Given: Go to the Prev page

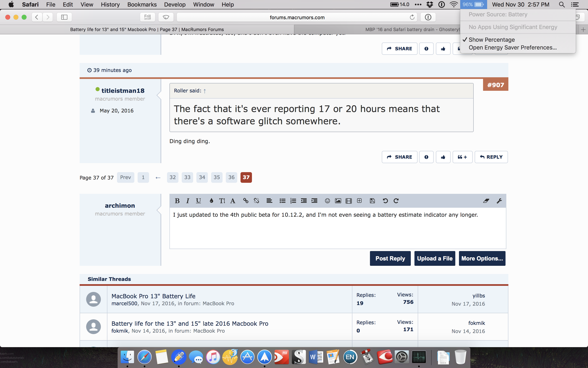Looking at the screenshot, I should tap(125, 177).
